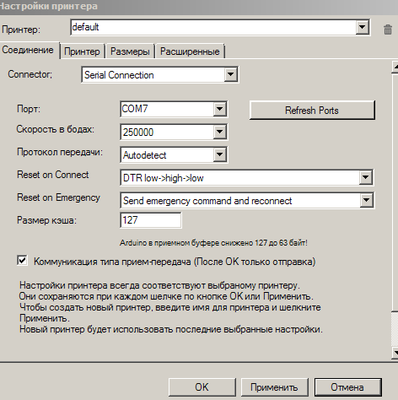Click the printer name text field 'default'
Viewport: 398px width, 400px height.
(x=213, y=27)
